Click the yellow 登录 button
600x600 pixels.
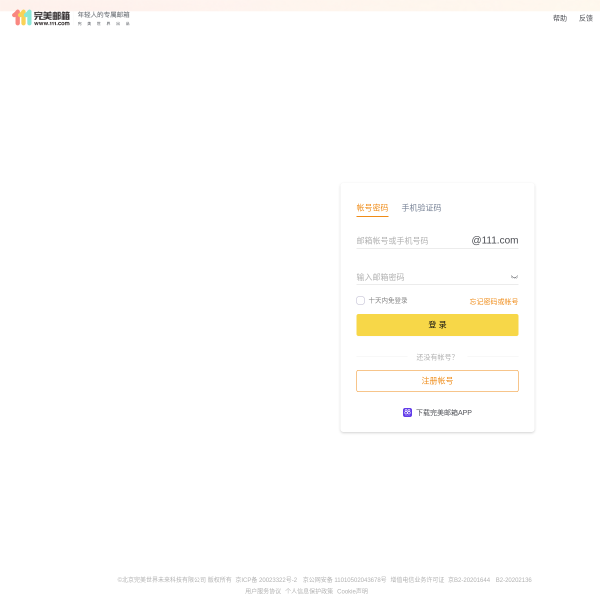coord(437,325)
